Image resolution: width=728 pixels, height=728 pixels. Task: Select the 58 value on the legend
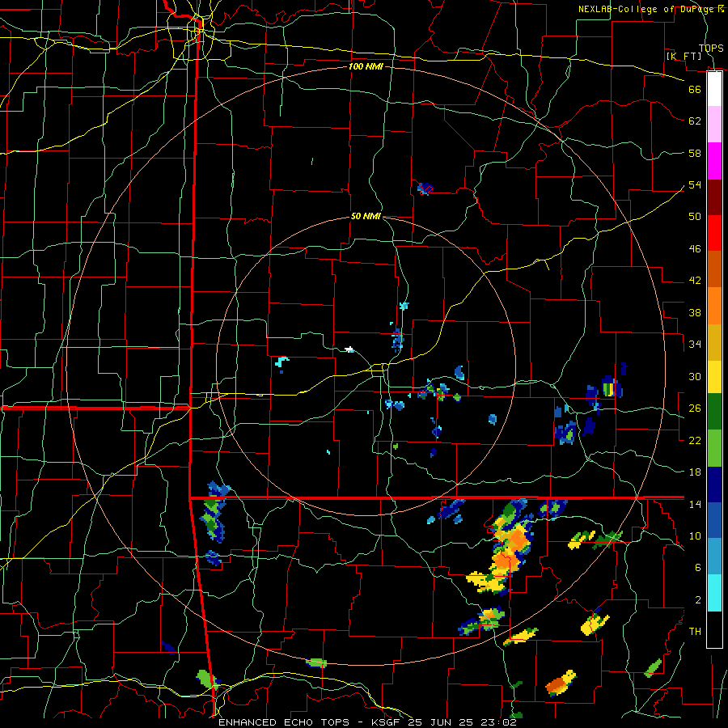(x=695, y=153)
